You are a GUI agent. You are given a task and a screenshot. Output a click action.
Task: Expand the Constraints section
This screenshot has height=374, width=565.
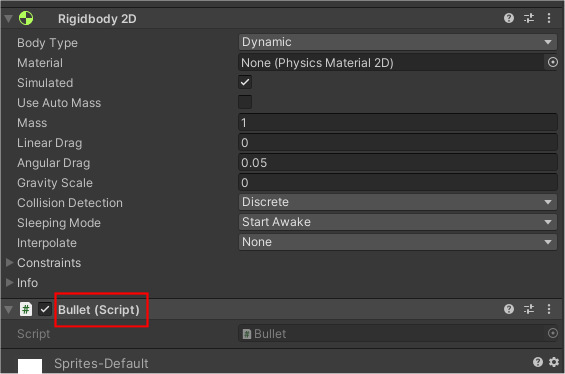[10, 263]
